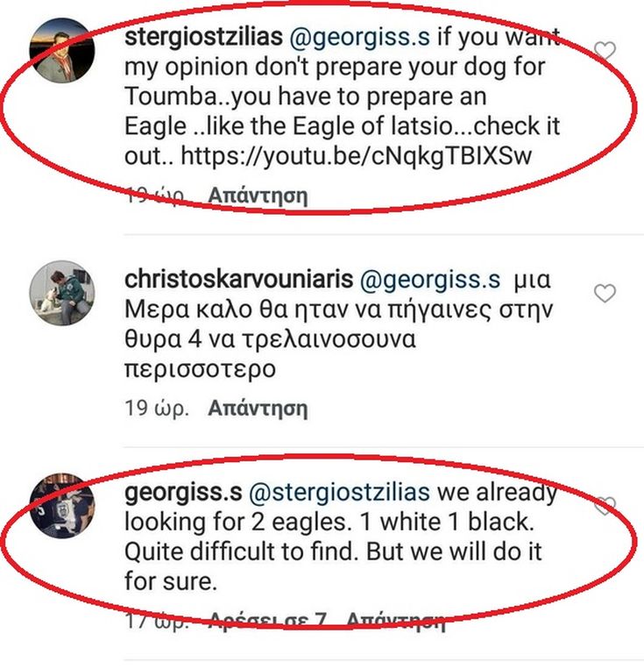This screenshot has height=669, width=644.
Task: Reply to the stergiostzilias comment via Απάντηση
Action: click(258, 195)
